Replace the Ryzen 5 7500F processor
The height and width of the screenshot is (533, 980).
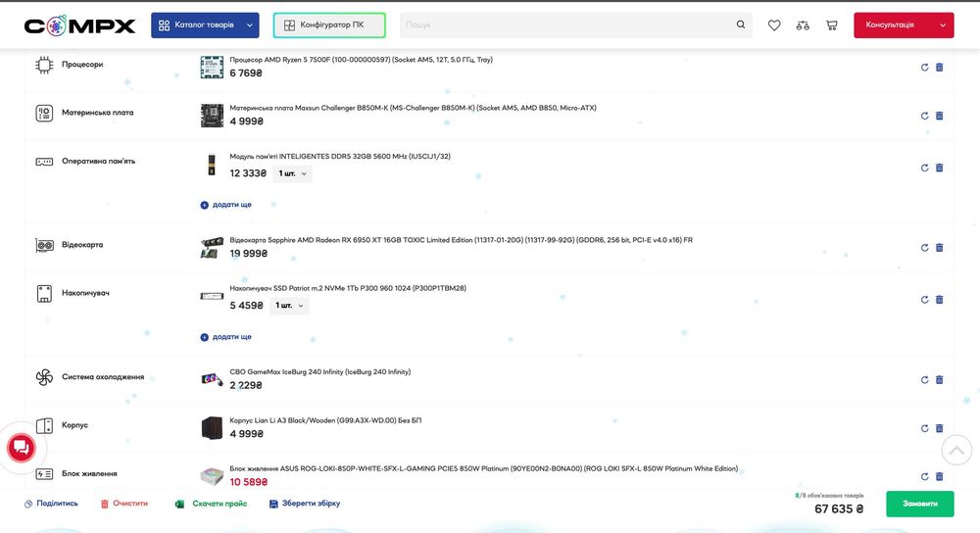[x=924, y=68]
